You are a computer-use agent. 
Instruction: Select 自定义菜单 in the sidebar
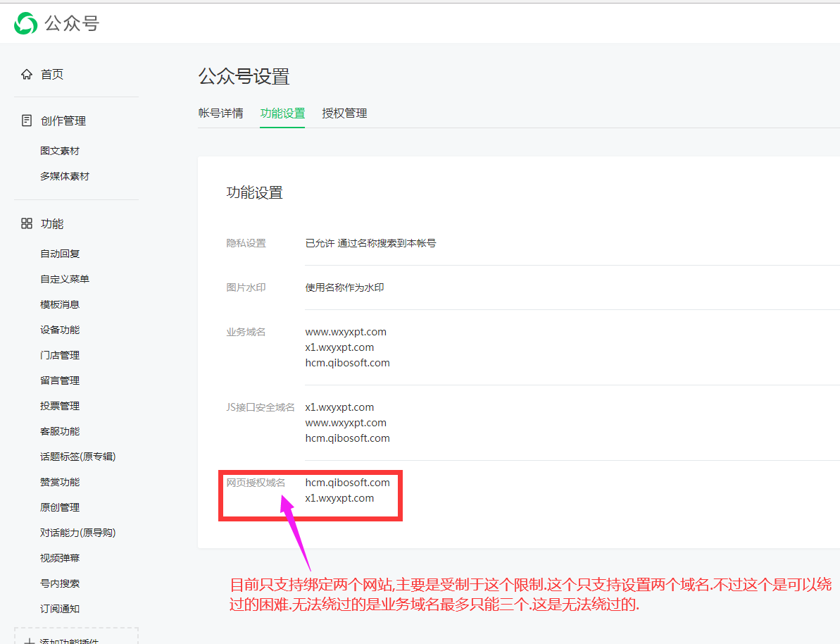coord(65,279)
